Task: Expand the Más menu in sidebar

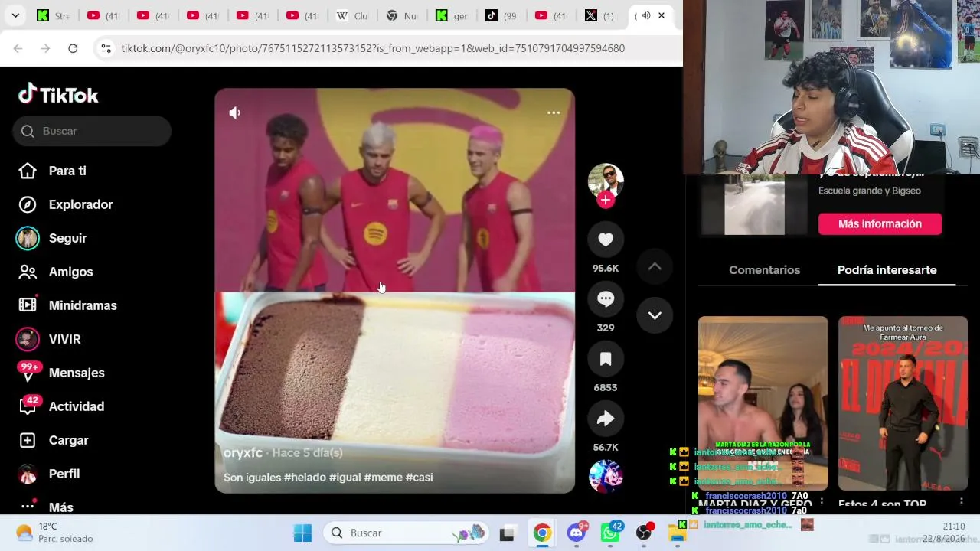Action: (x=46, y=507)
